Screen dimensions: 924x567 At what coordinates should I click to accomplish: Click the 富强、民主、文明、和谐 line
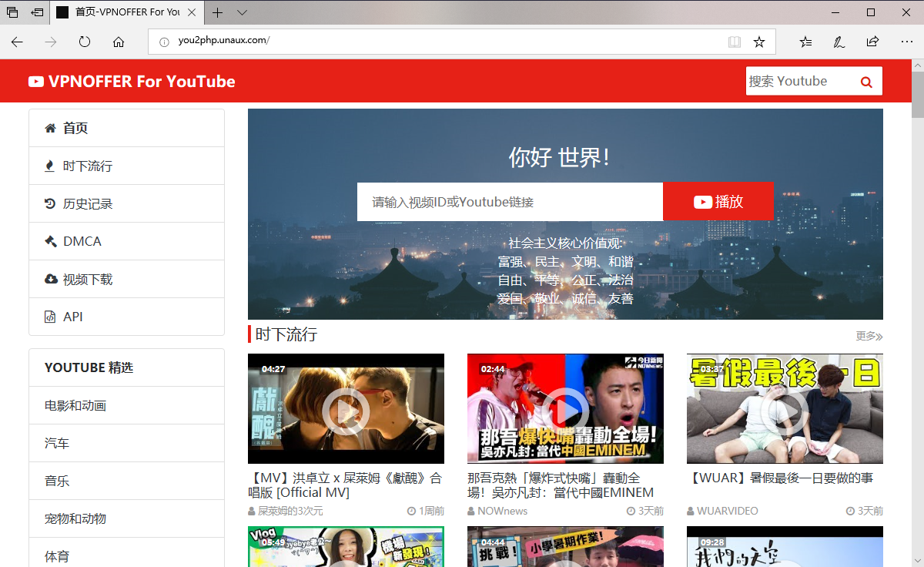click(x=565, y=262)
